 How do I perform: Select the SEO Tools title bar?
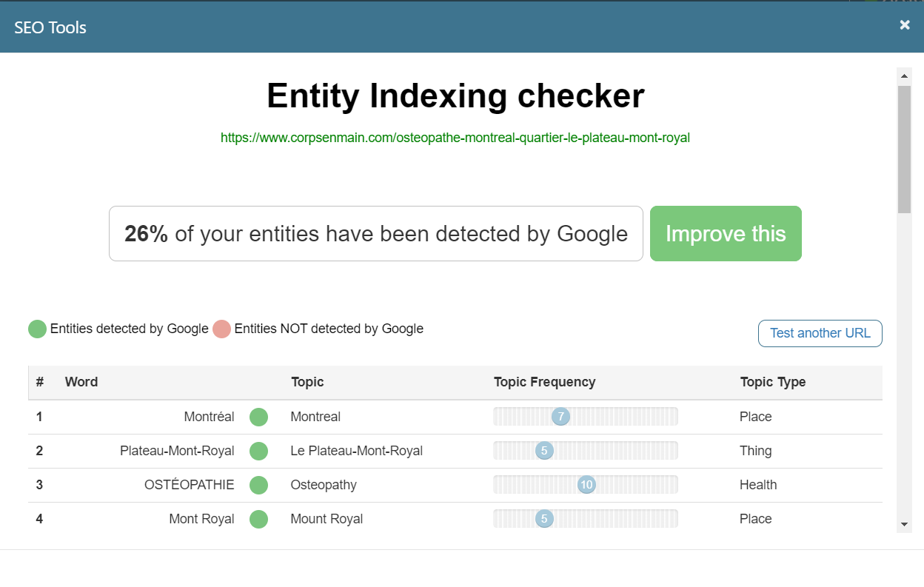[x=50, y=27]
